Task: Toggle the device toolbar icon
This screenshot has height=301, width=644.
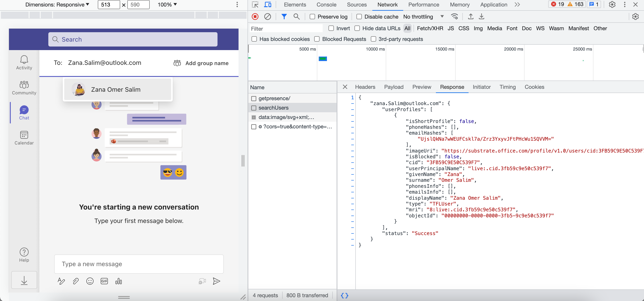Action: pos(268,4)
